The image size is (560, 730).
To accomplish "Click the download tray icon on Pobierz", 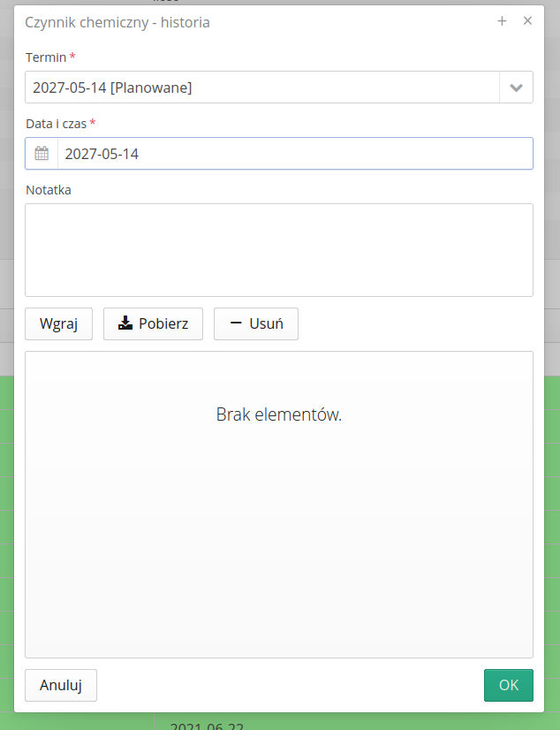I will pyautogui.click(x=125, y=323).
